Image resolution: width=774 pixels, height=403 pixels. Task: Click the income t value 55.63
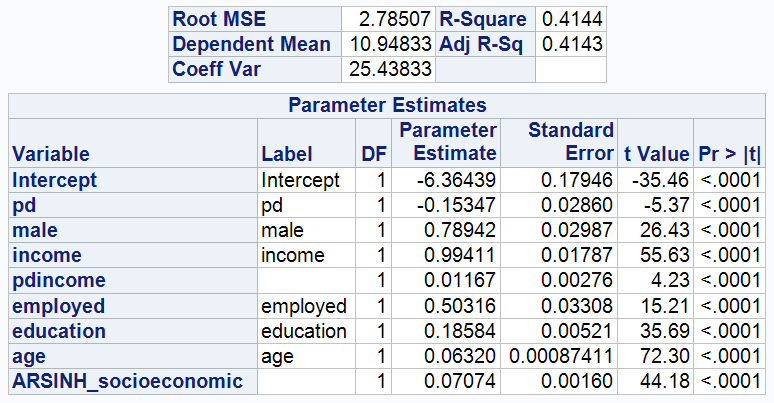pyautogui.click(x=665, y=255)
